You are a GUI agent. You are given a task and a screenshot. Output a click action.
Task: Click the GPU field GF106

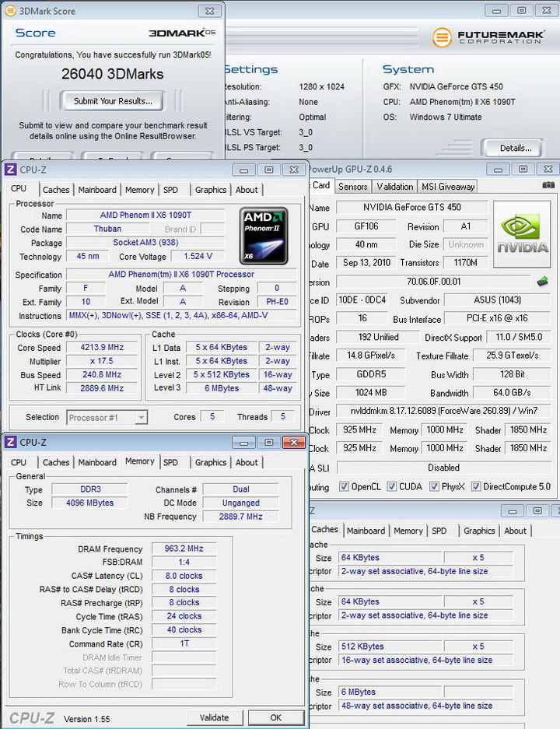[x=366, y=226]
